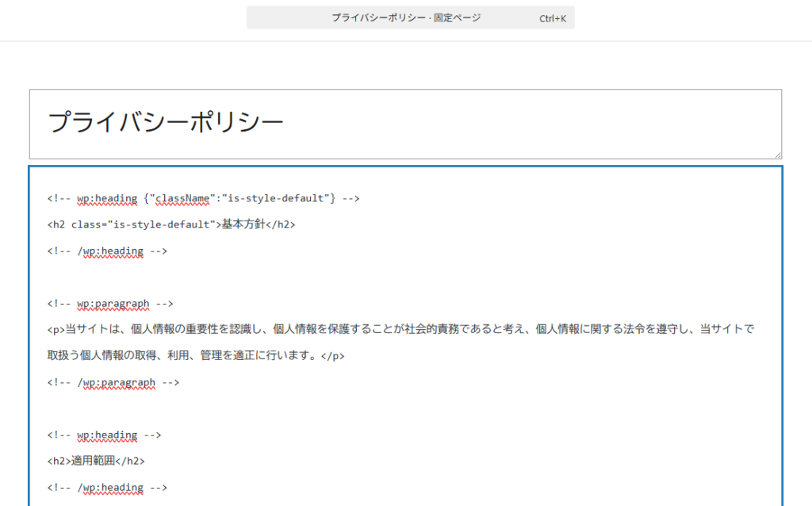Click closing /wp:heading comment below 適用範囲

107,487
